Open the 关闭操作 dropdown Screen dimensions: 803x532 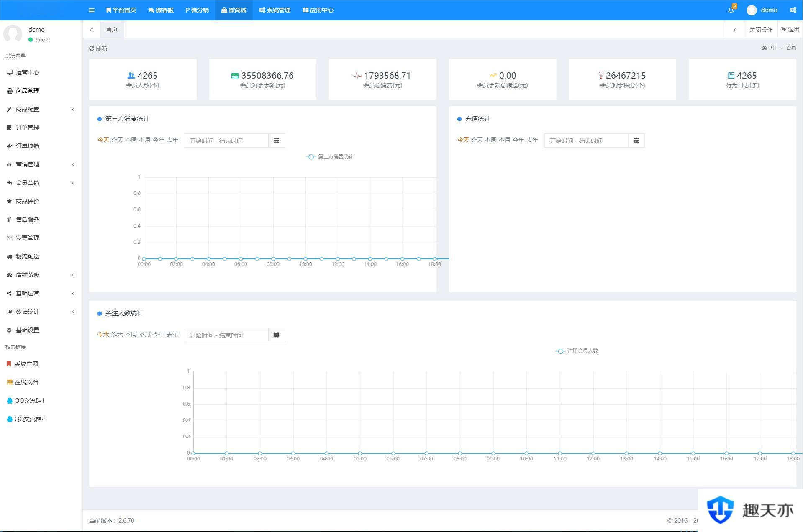(x=761, y=30)
